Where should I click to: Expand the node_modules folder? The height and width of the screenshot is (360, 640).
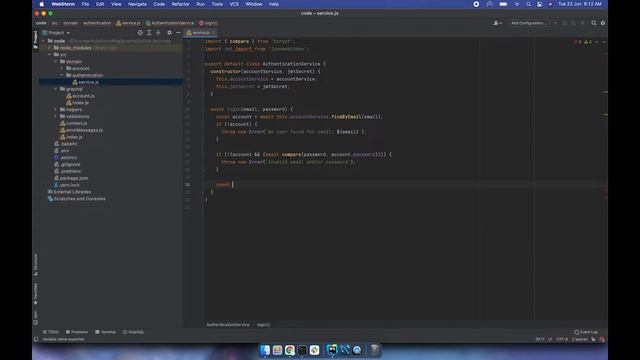point(50,48)
